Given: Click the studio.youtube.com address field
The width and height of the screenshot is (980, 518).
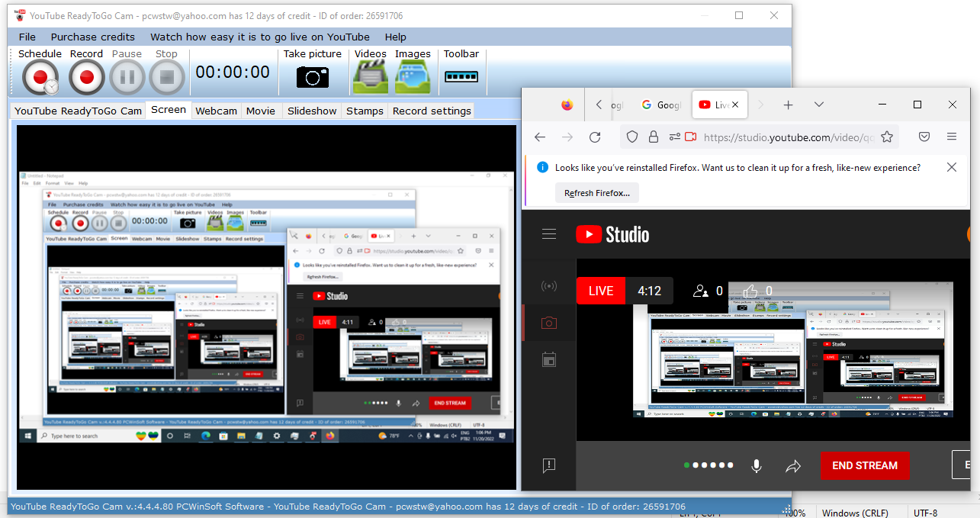Looking at the screenshot, I should click(789, 137).
